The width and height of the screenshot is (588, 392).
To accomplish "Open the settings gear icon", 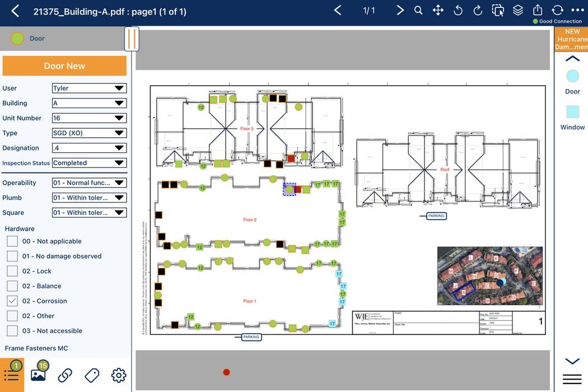I will (119, 375).
